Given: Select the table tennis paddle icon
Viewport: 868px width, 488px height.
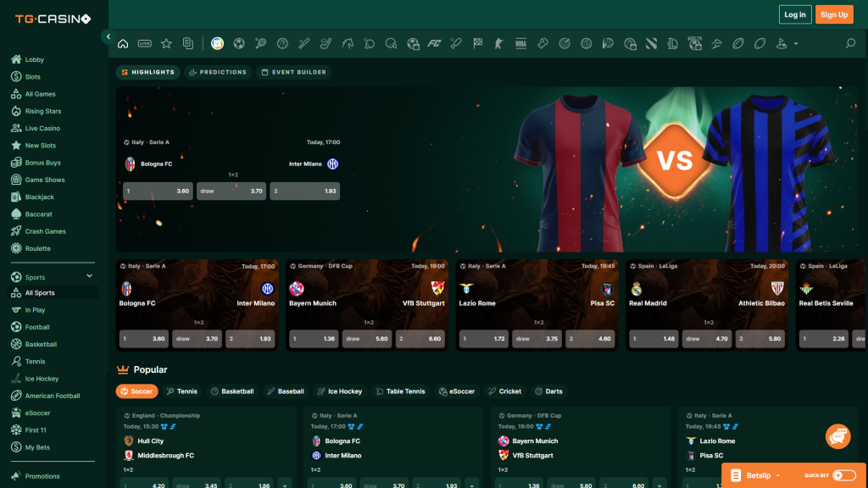Looking at the screenshot, I should coord(370,44).
